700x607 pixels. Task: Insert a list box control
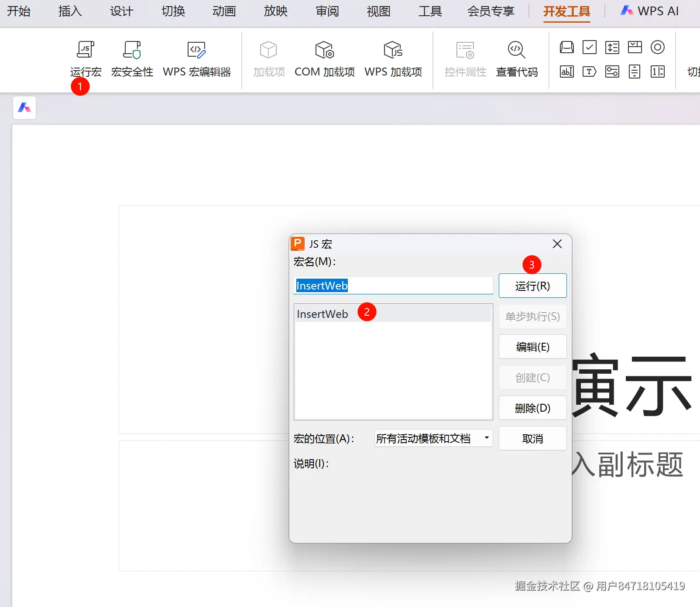(612, 47)
